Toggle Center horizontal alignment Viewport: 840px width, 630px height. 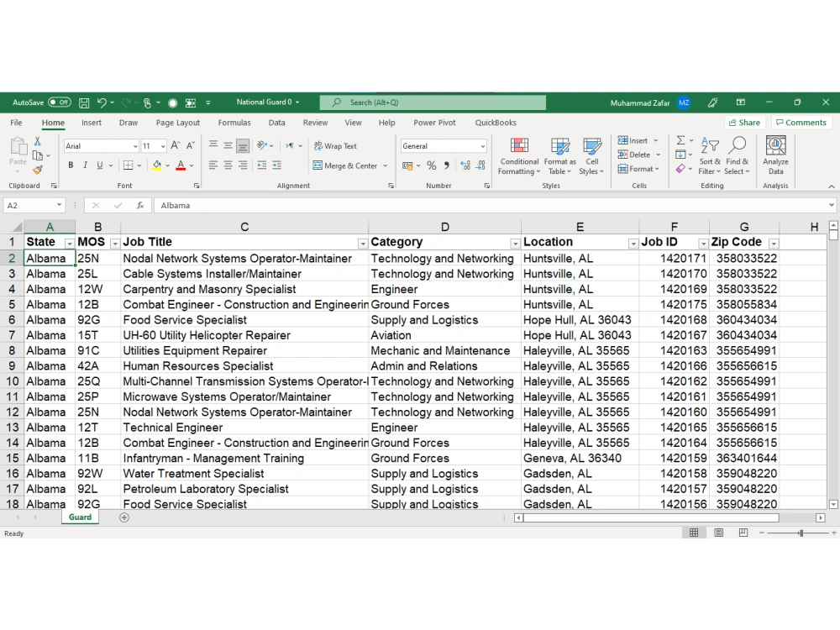pyautogui.click(x=228, y=165)
